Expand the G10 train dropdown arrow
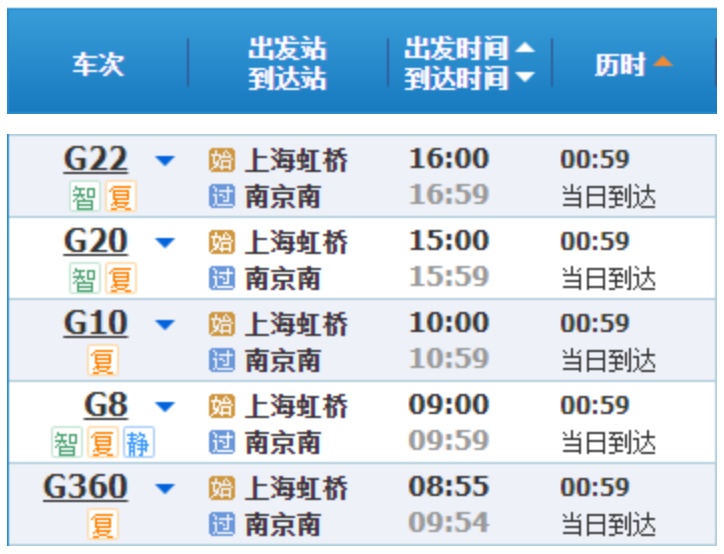Image resolution: width=724 pixels, height=554 pixels. tap(165, 324)
